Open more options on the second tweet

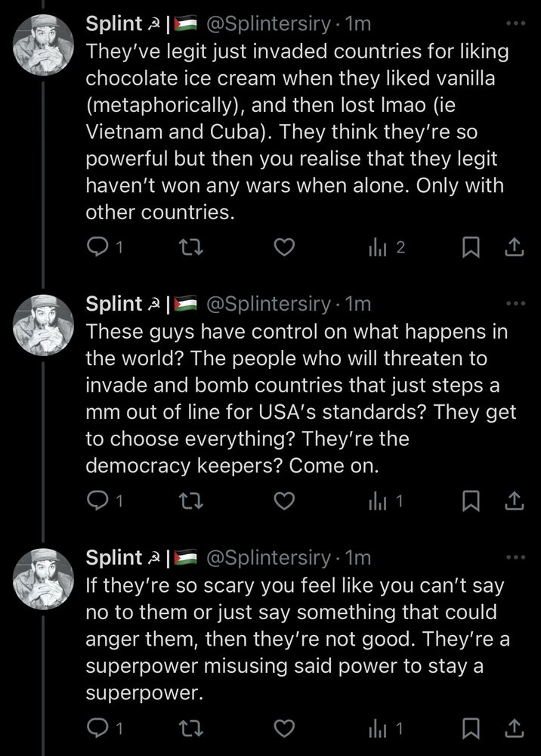point(514,304)
